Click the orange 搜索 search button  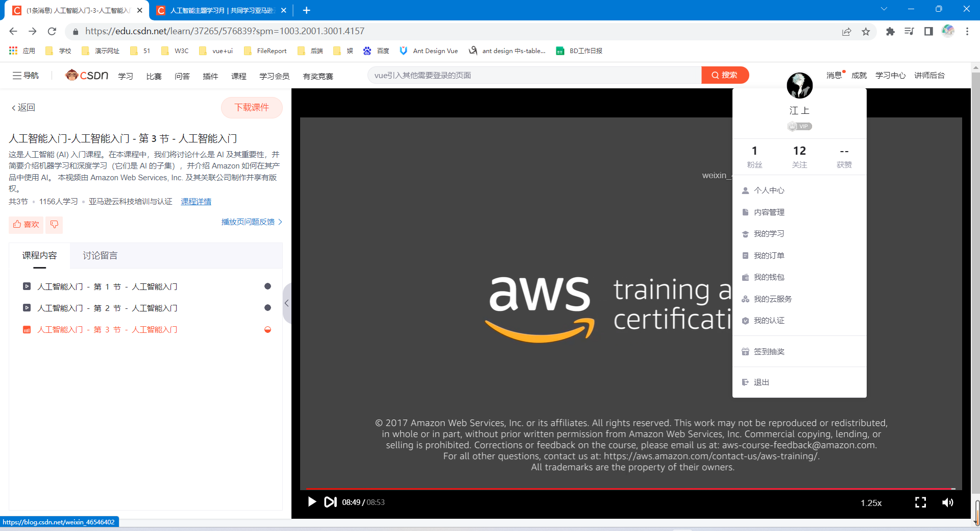click(x=725, y=75)
